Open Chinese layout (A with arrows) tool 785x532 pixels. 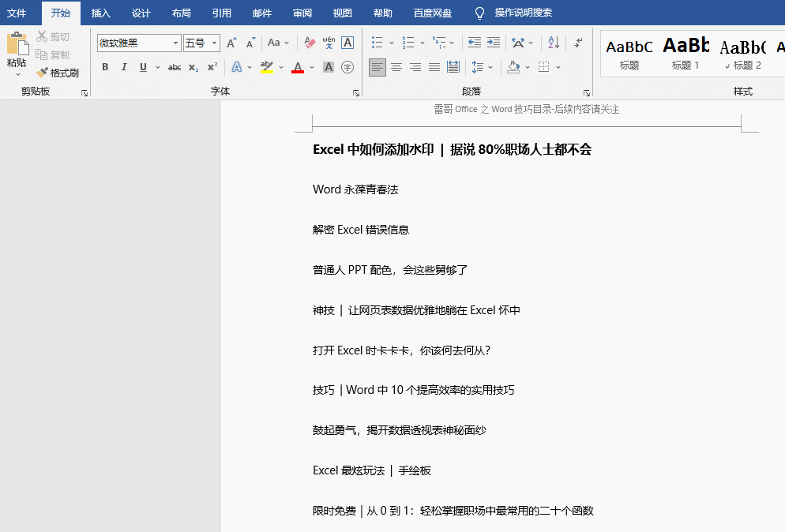518,43
